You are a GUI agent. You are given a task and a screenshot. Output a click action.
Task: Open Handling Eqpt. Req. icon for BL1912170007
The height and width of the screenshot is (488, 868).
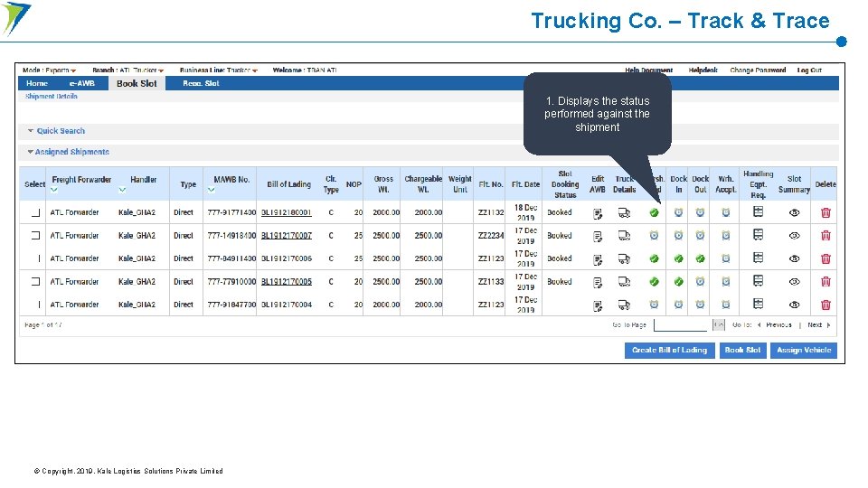[759, 235]
